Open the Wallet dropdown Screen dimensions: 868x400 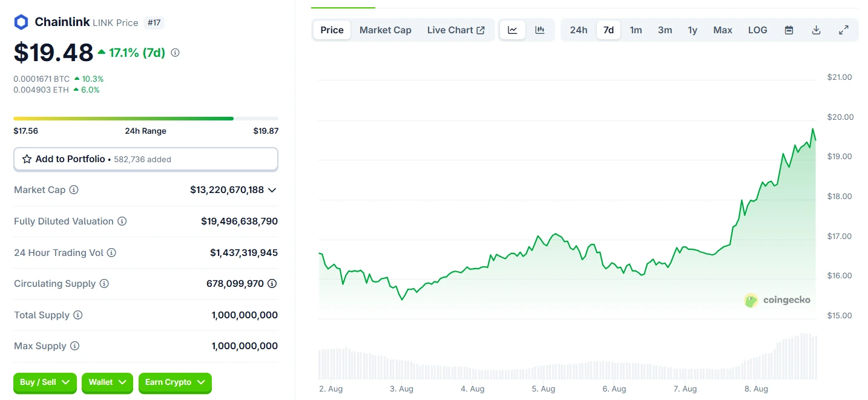pos(107,382)
